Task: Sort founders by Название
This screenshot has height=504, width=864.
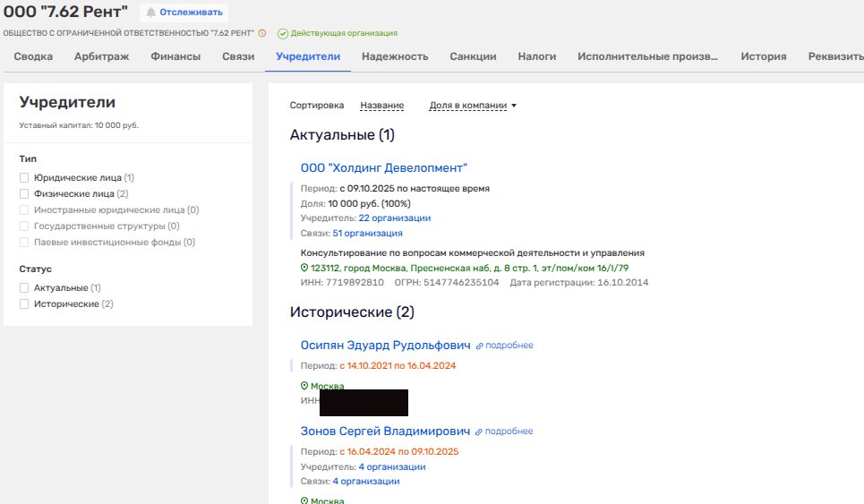Action: click(x=381, y=106)
